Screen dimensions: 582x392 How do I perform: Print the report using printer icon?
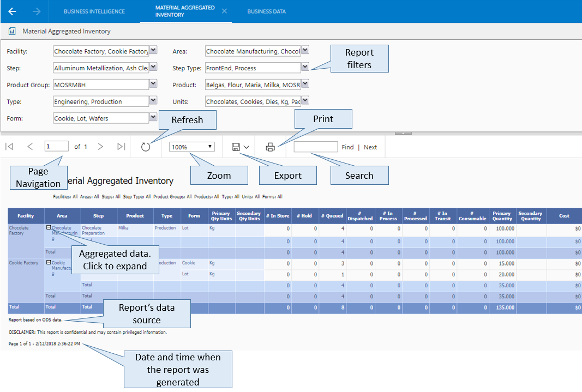(x=270, y=147)
